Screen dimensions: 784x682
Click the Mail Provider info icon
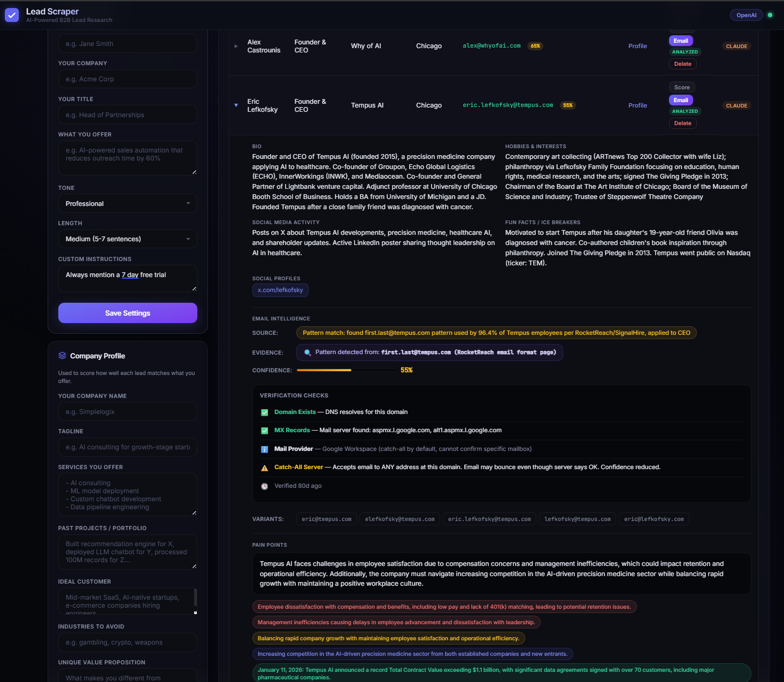[264, 449]
